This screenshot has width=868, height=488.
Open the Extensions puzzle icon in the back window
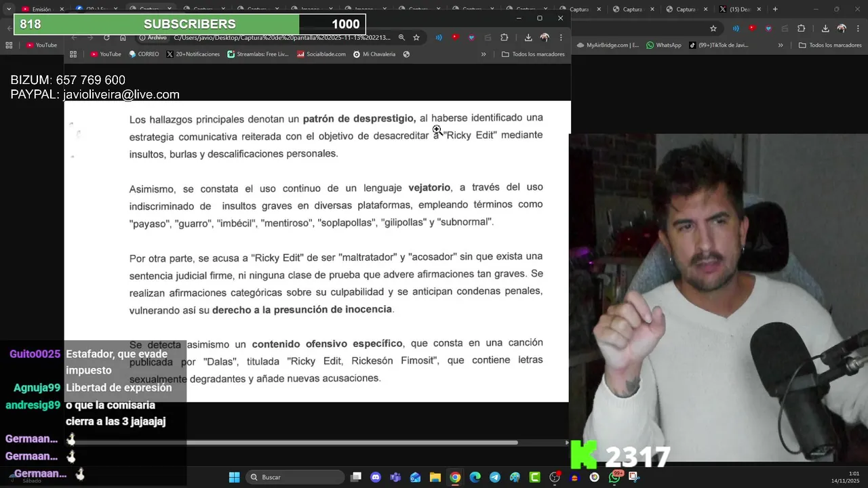[801, 28]
